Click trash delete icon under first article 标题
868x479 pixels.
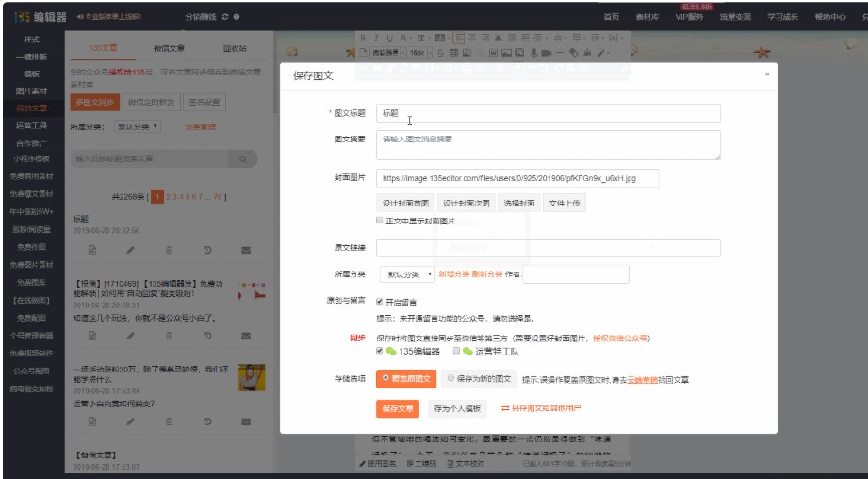pyautogui.click(x=170, y=250)
